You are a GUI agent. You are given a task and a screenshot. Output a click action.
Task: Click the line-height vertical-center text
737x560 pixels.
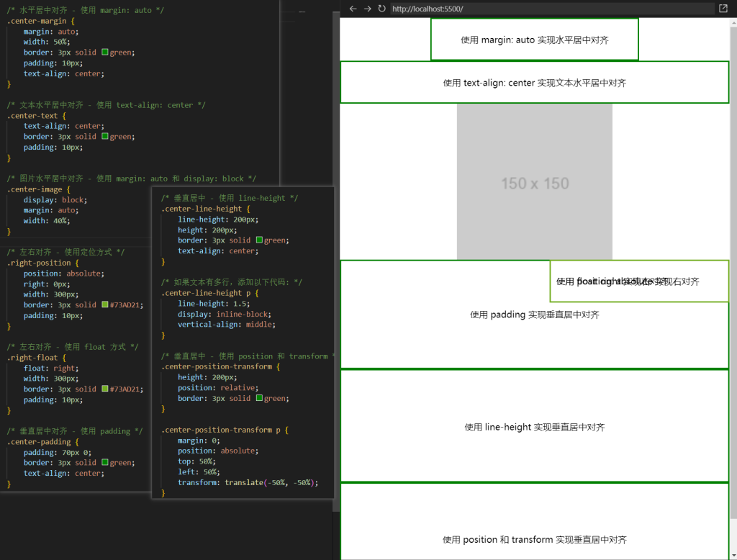pos(534,427)
